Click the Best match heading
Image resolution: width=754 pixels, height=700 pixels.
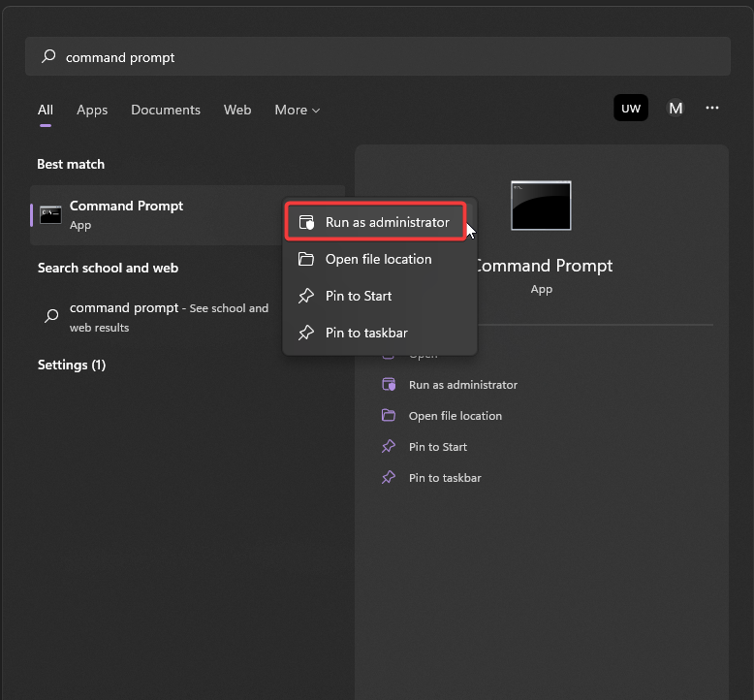point(71,164)
